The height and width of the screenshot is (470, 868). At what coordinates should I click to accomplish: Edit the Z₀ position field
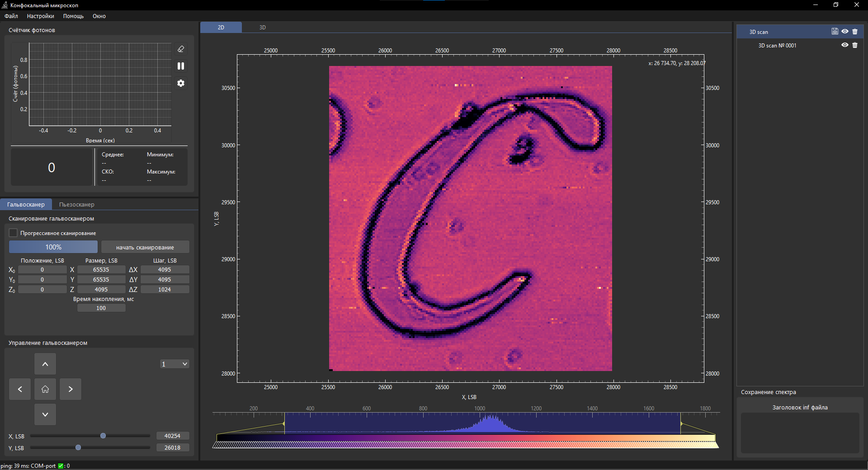(42, 290)
